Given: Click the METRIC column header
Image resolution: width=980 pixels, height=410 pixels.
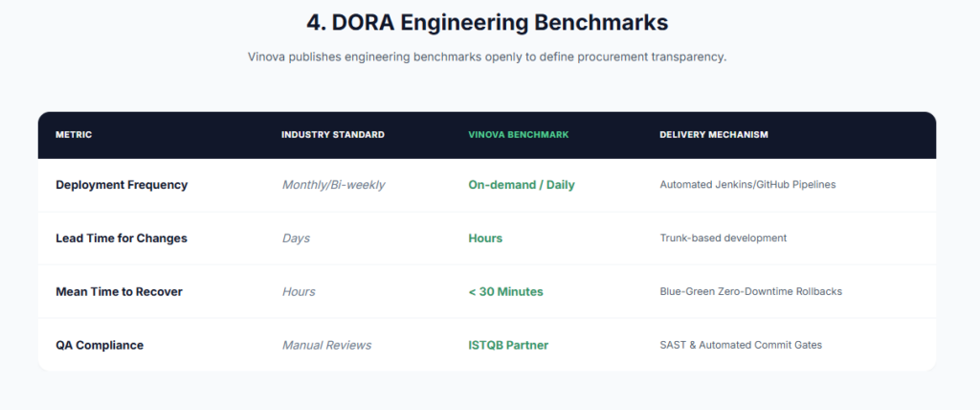Looking at the screenshot, I should (74, 134).
